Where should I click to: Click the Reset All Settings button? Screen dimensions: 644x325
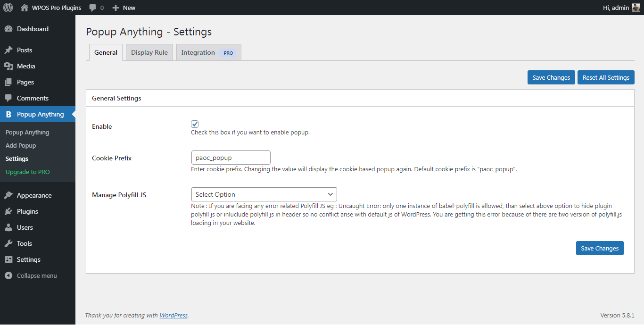[x=606, y=77]
